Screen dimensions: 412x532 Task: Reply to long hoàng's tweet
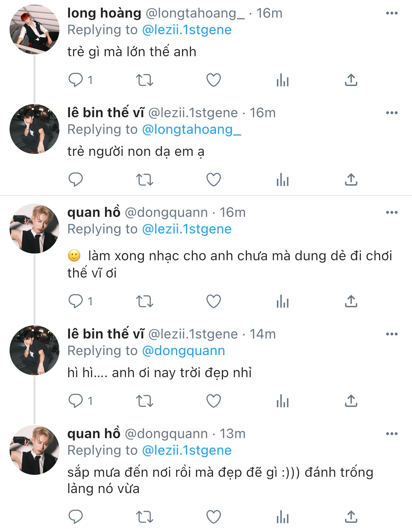click(x=76, y=80)
